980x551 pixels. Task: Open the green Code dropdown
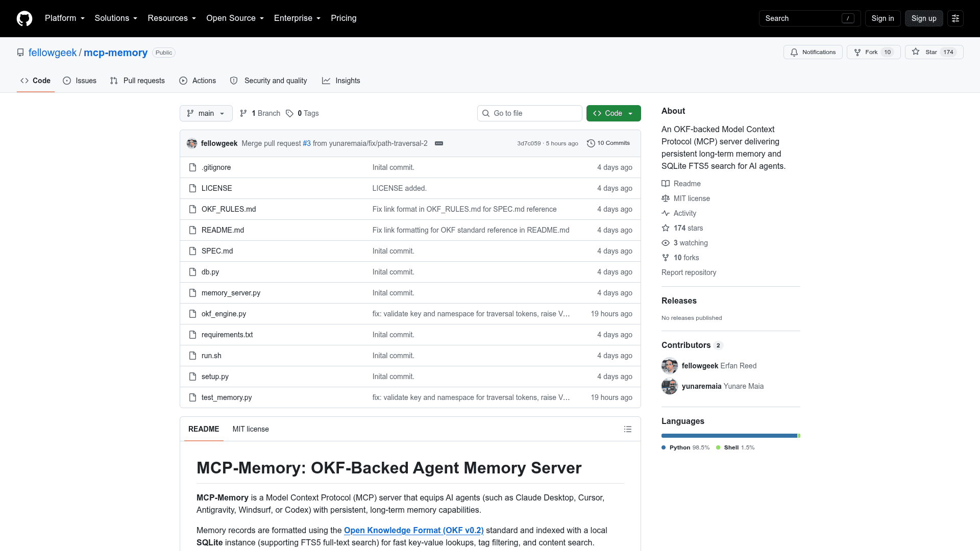614,113
